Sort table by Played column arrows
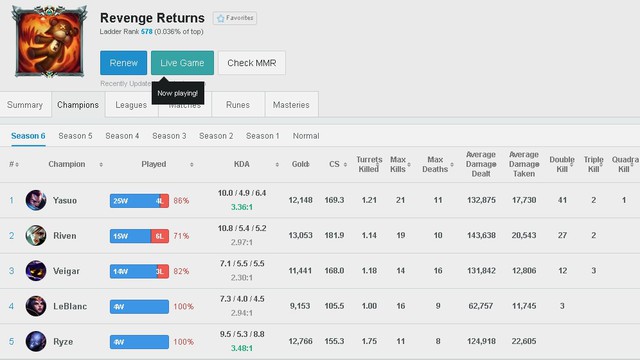 coord(191,164)
